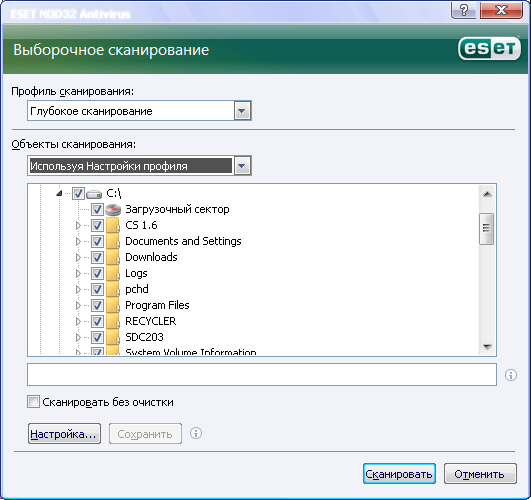
Task: Click the Documents and Settings folder icon
Action: (x=113, y=241)
